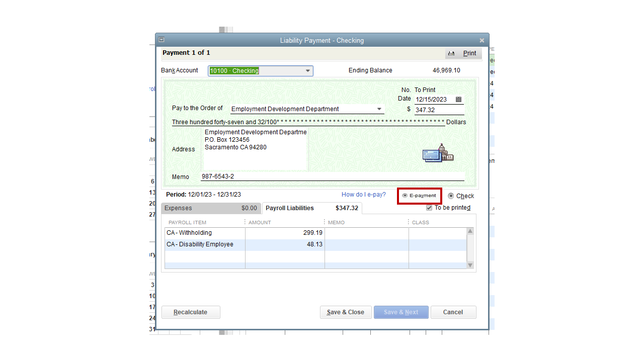Click the printer icon on the Print button

pos(451,53)
